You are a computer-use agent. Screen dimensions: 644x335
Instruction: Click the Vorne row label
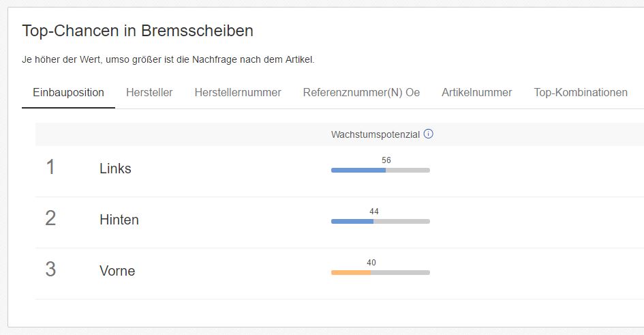pyautogui.click(x=117, y=271)
